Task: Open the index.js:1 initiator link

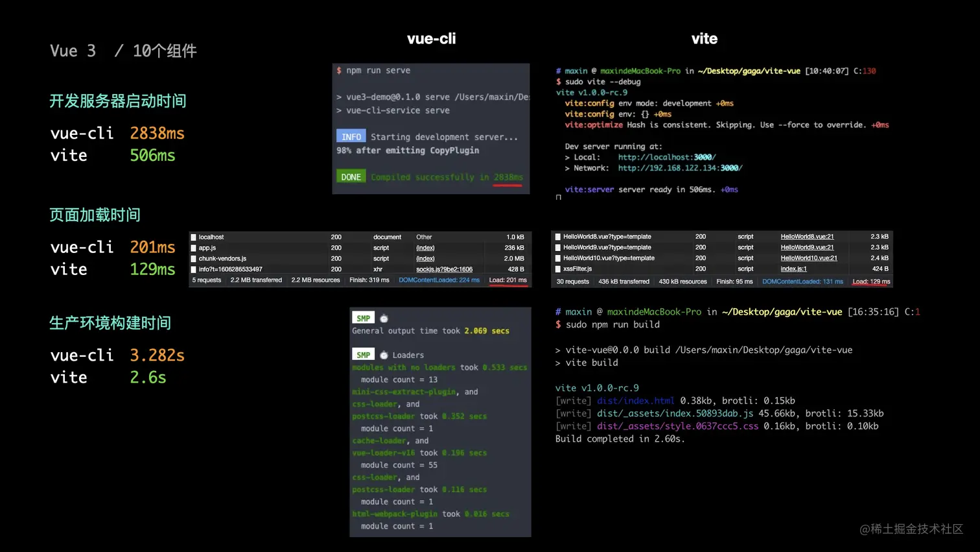Action: 793,269
